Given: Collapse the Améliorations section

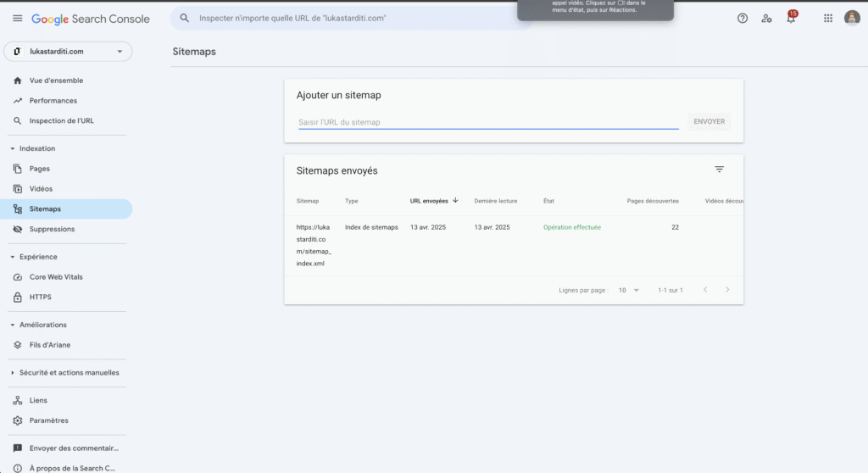Looking at the screenshot, I should pos(12,325).
